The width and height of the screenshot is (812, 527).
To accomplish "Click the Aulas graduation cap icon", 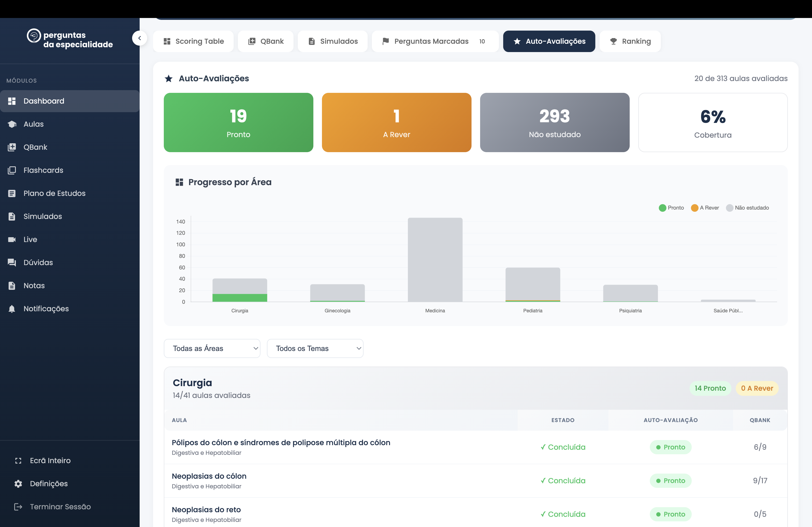I will pos(12,124).
